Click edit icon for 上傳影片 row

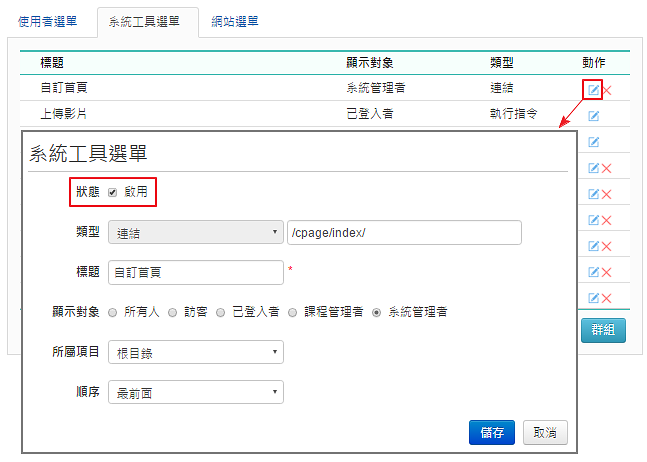593,116
